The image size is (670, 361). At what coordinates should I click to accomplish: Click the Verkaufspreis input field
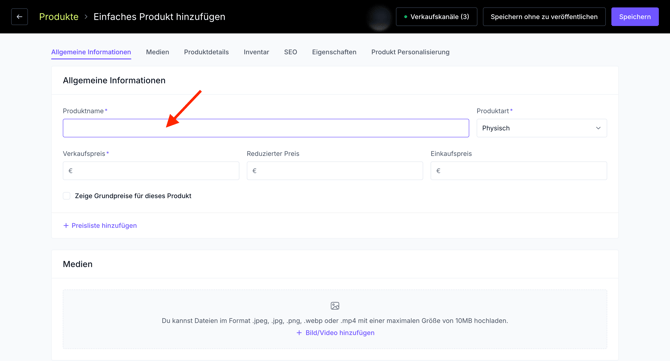[x=151, y=171]
